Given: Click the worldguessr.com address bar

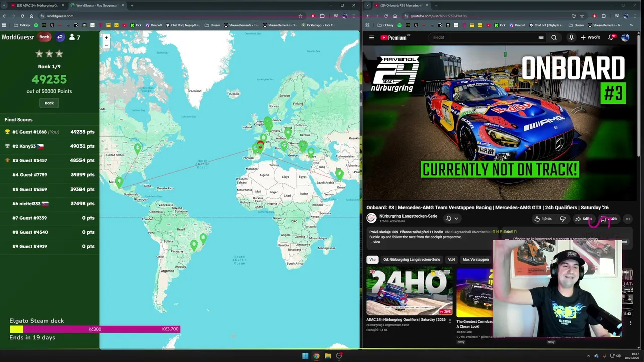Looking at the screenshot, I should point(171,16).
